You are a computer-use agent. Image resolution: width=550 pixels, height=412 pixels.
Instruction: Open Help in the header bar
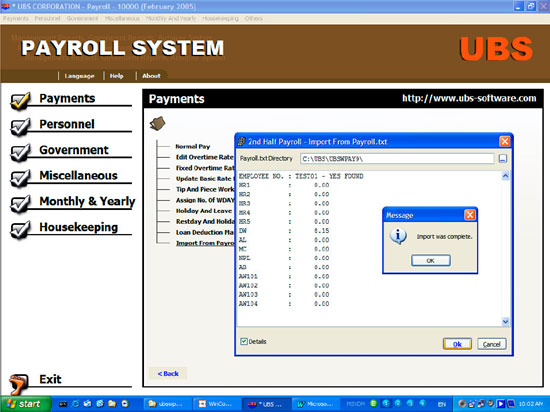[x=116, y=76]
